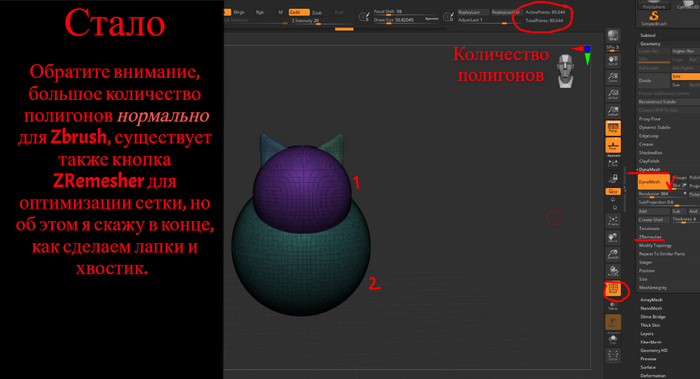Activate the Rotate view tool

[613, 271]
